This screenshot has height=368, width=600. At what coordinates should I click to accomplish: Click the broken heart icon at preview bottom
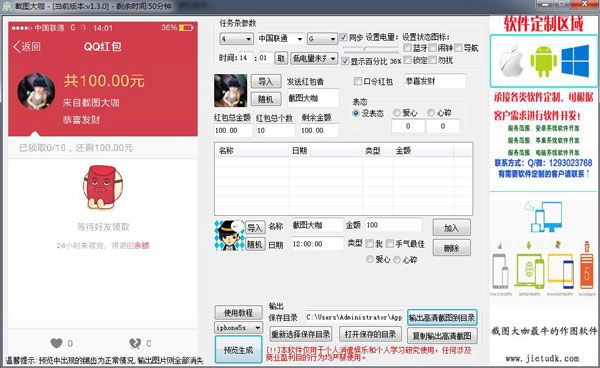point(135,343)
